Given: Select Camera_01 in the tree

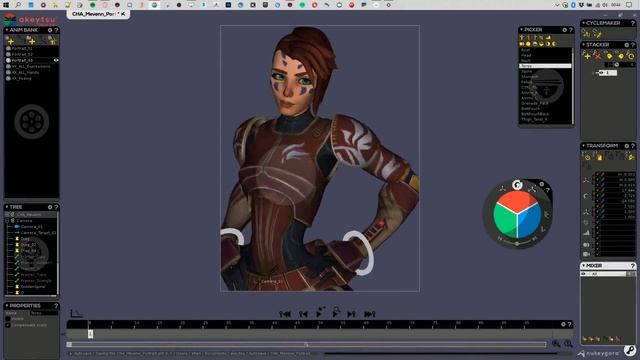Looking at the screenshot, I should pos(31,227).
